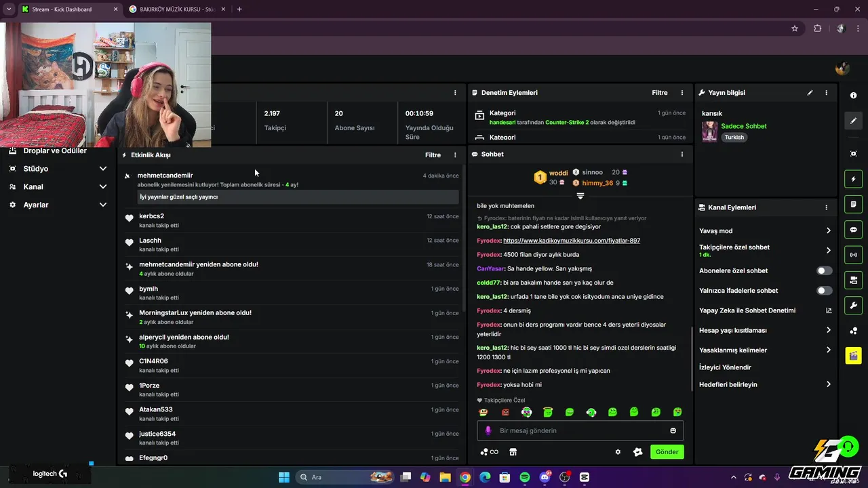Open the shop icon below message box
The height and width of the screenshot is (488, 868).
[513, 452]
